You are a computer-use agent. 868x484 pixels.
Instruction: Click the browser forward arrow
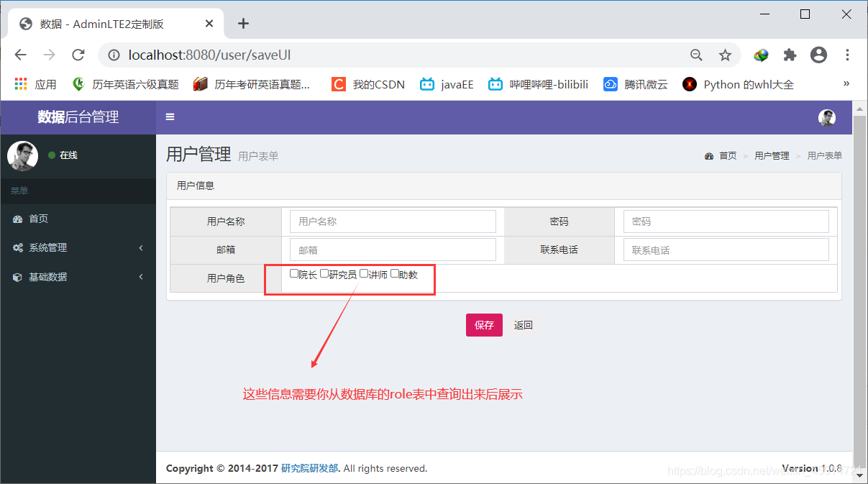tap(49, 55)
